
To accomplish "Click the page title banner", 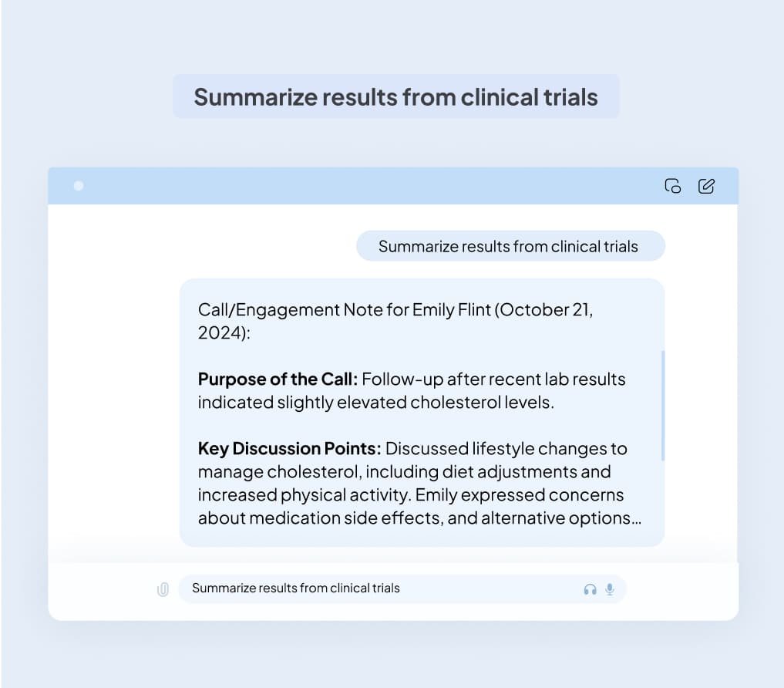I will [x=395, y=97].
